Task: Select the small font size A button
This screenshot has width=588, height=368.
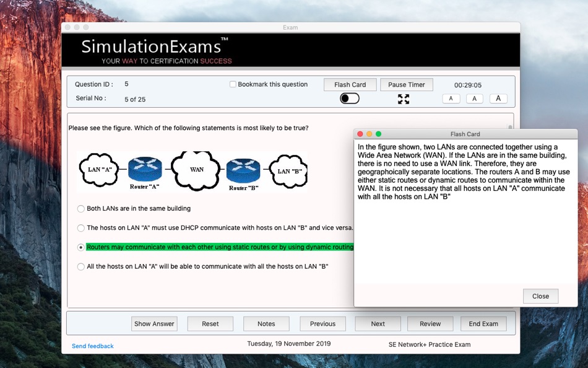Action: (x=451, y=99)
